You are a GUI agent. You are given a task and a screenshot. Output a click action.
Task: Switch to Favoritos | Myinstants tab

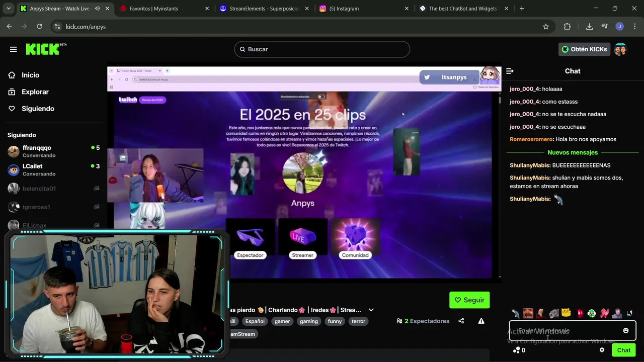tap(165, 9)
